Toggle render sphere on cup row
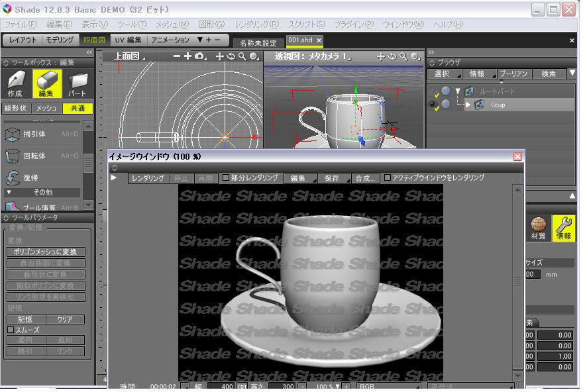 [x=446, y=104]
